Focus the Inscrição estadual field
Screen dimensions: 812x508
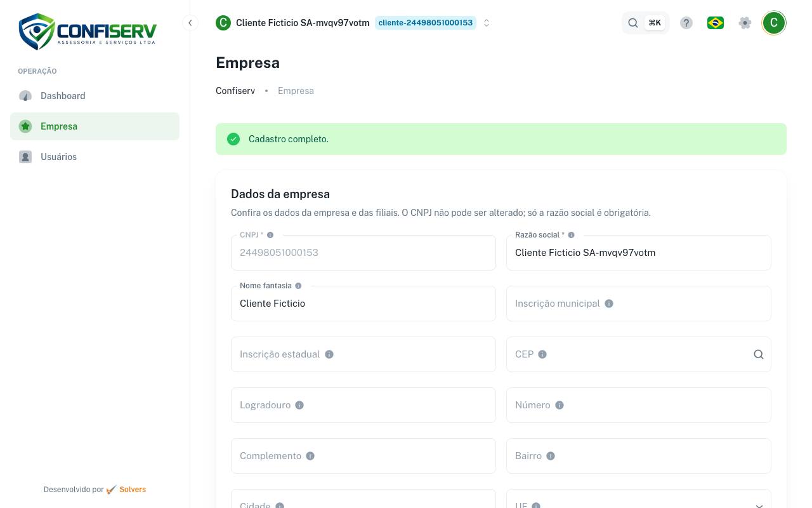[x=363, y=354]
